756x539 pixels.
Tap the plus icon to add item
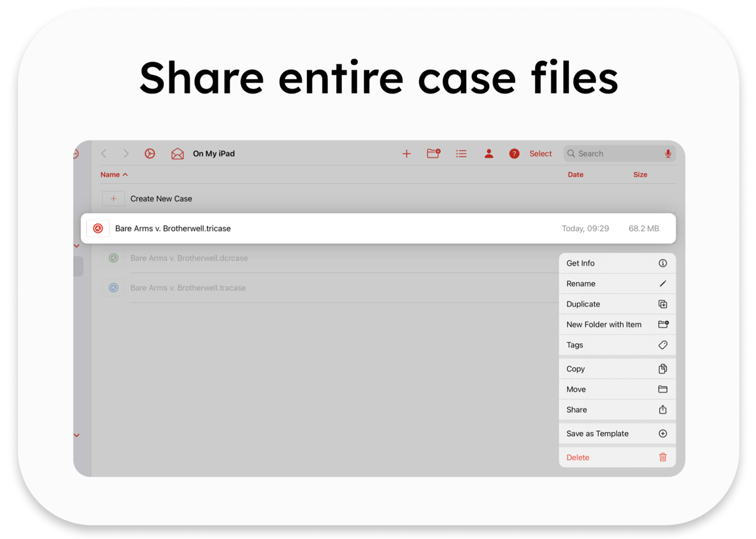coord(407,153)
